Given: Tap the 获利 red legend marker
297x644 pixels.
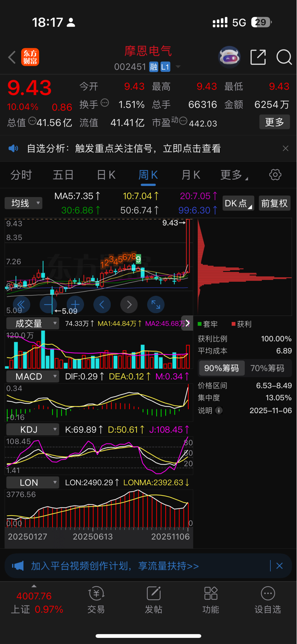Looking at the screenshot, I should tap(233, 324).
